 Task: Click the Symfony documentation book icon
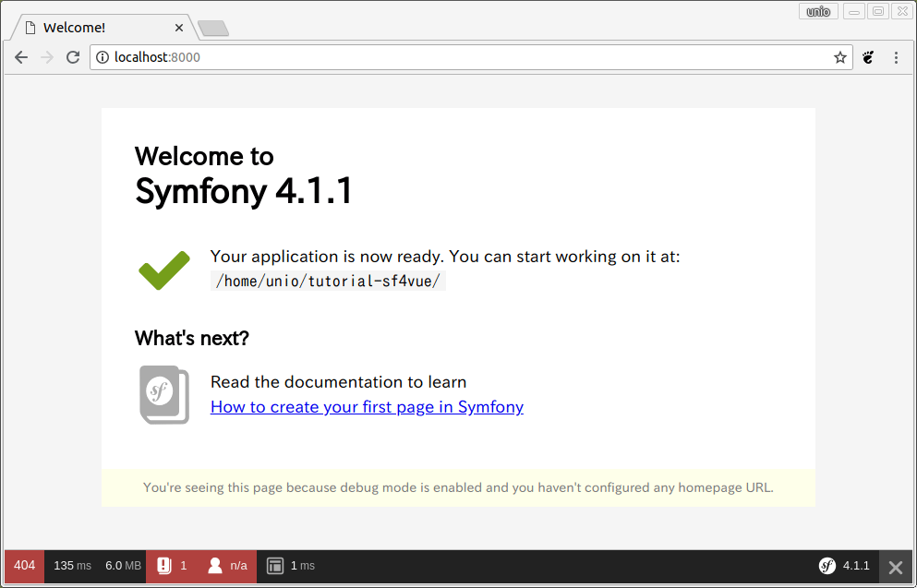coord(164,394)
